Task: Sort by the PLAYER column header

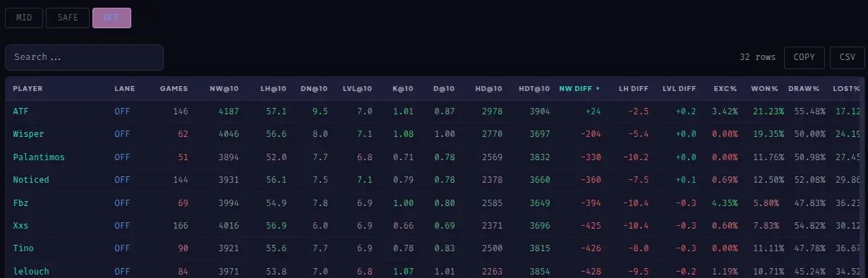Action: [28, 89]
